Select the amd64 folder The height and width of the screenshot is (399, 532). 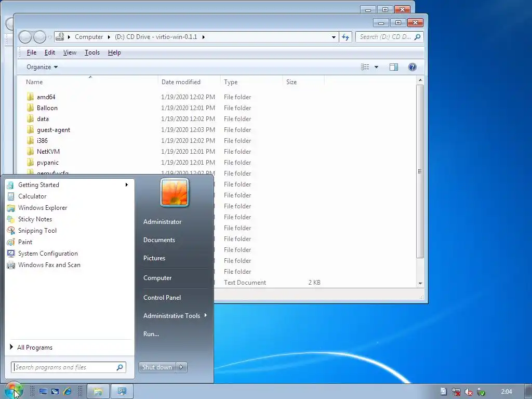pyautogui.click(x=46, y=97)
